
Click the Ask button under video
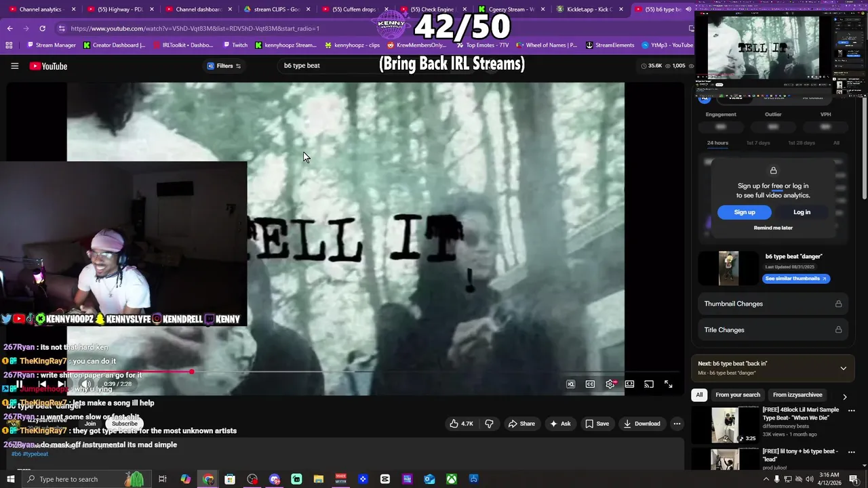559,424
